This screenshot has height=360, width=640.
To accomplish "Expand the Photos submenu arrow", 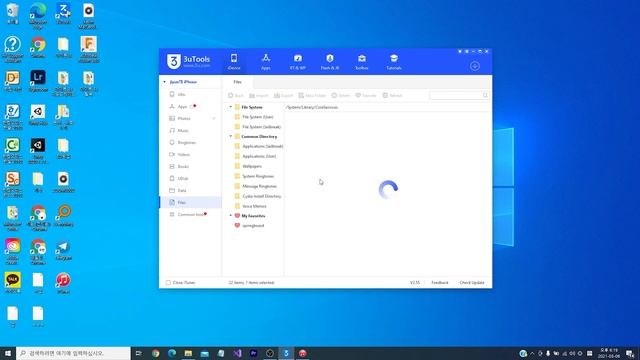I will (213, 119).
